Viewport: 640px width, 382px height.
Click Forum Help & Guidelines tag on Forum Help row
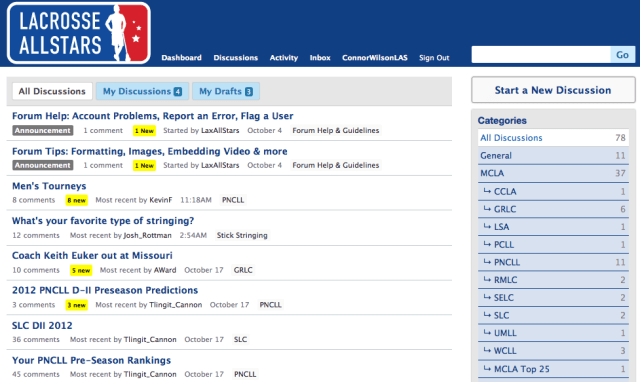point(336,131)
